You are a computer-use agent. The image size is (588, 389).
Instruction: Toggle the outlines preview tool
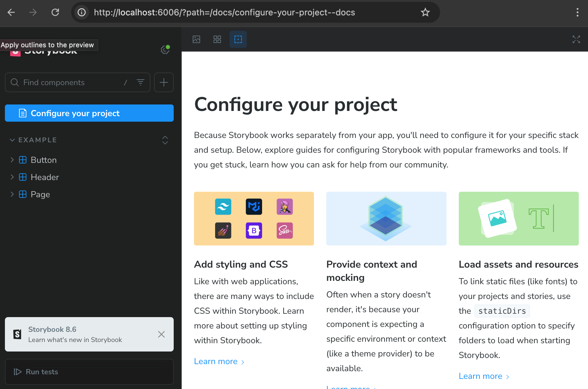pyautogui.click(x=238, y=39)
